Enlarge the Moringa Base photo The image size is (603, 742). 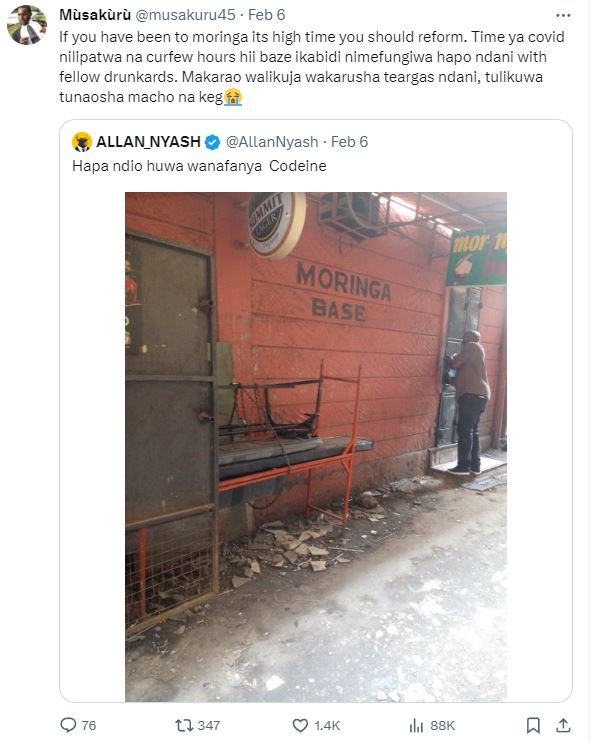coord(316,447)
